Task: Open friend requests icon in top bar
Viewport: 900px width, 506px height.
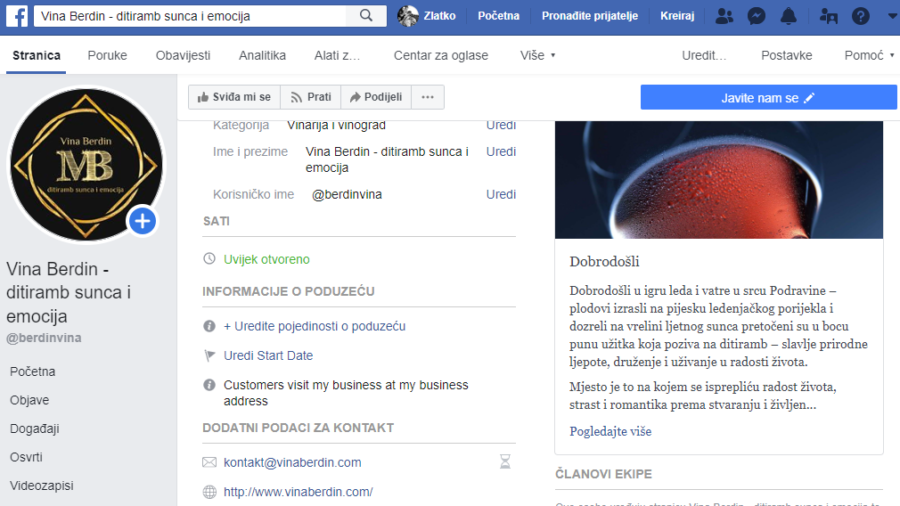Action: pos(725,16)
